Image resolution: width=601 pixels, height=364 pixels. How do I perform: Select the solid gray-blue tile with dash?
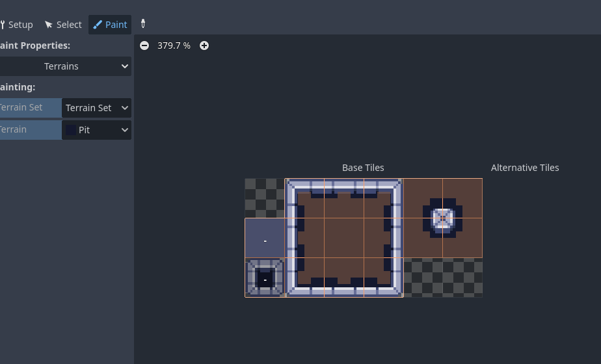(265, 238)
